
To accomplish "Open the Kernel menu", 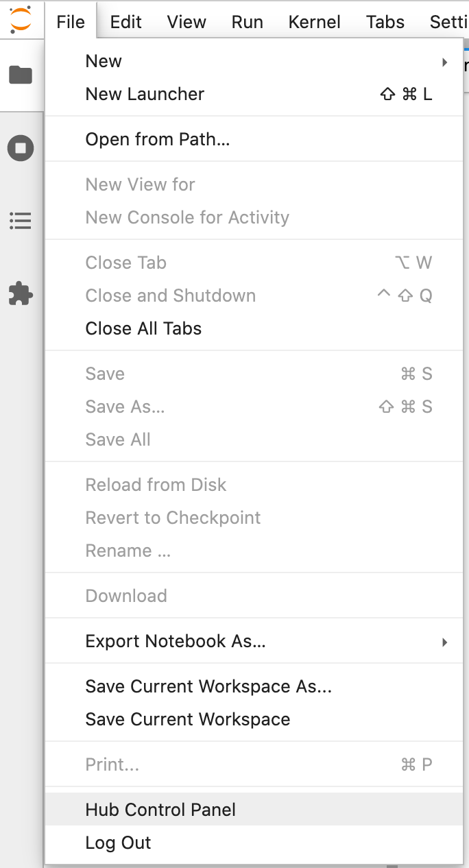I will (314, 21).
